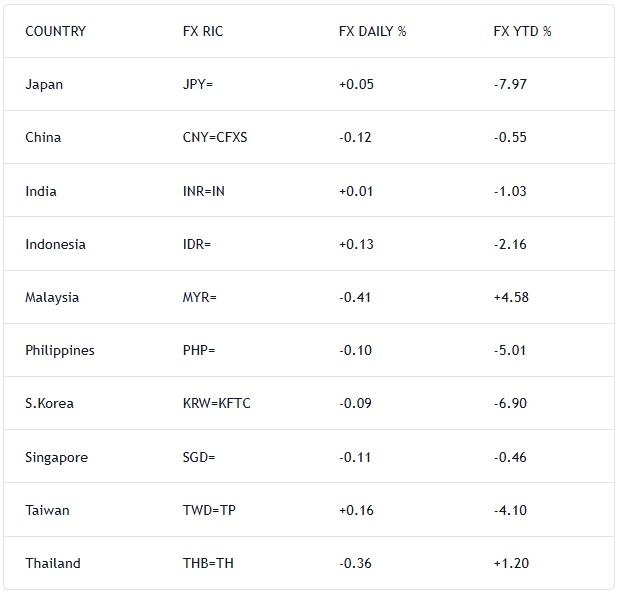Screen dimensions: 617x593
Task: Click Malaysia's +4.58 YTD value
Action: click(x=510, y=297)
